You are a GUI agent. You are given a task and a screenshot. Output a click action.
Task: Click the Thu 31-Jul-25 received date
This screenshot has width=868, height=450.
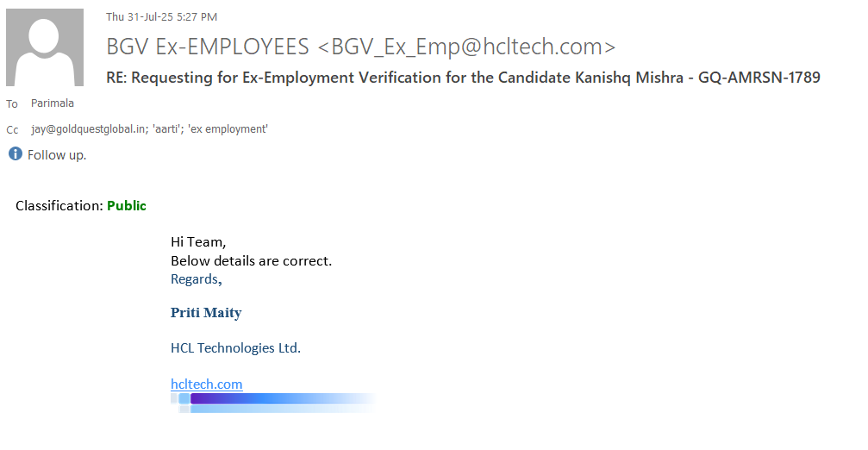click(x=161, y=16)
